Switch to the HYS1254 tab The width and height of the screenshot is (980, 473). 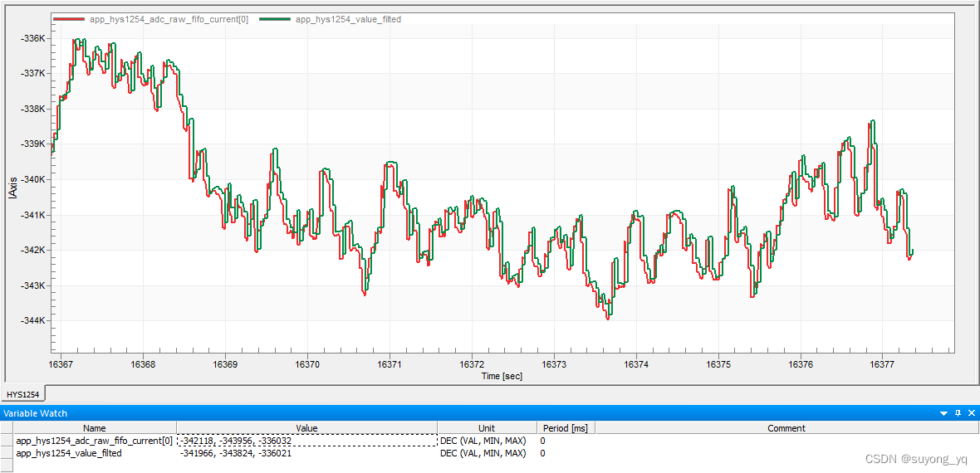(x=23, y=394)
